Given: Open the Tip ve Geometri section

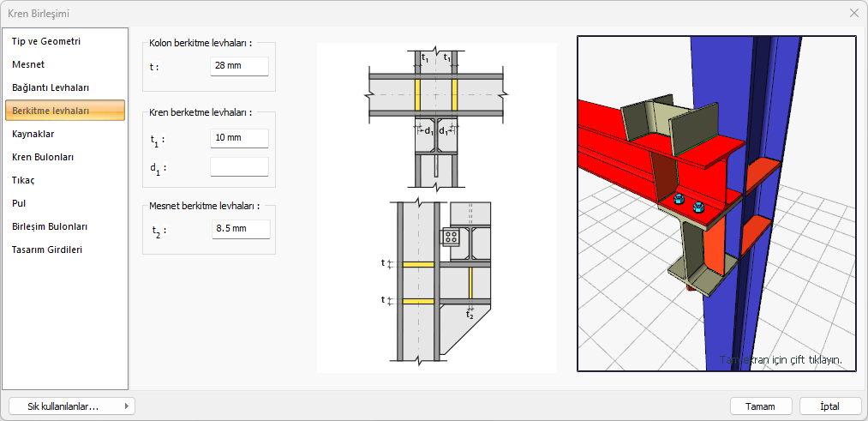Looking at the screenshot, I should click(x=46, y=41).
